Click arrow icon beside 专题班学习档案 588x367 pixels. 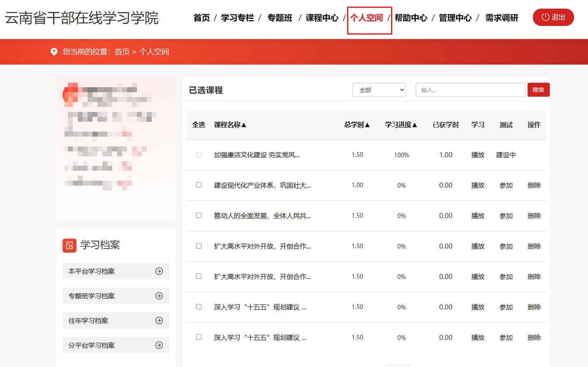click(159, 296)
